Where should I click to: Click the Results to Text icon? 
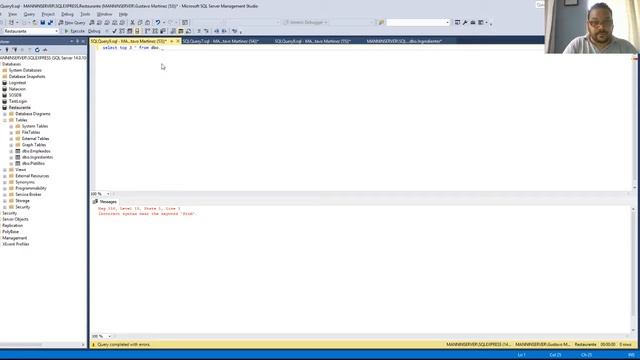tap(173, 31)
